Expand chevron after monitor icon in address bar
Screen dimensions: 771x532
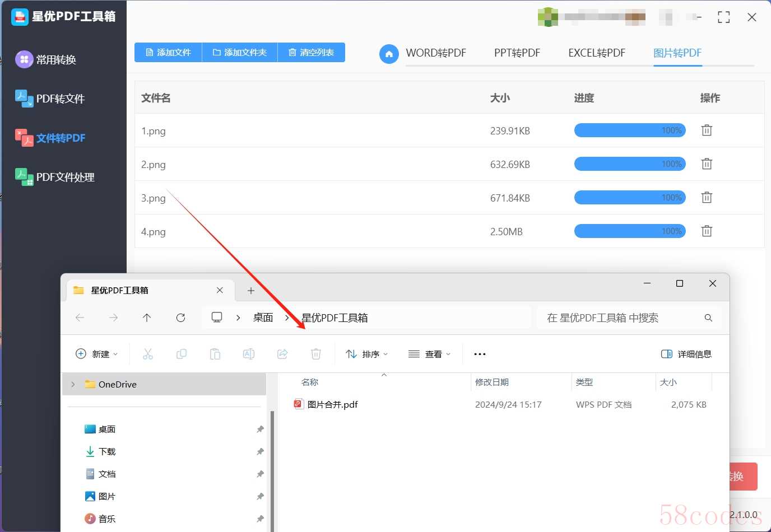click(x=238, y=318)
